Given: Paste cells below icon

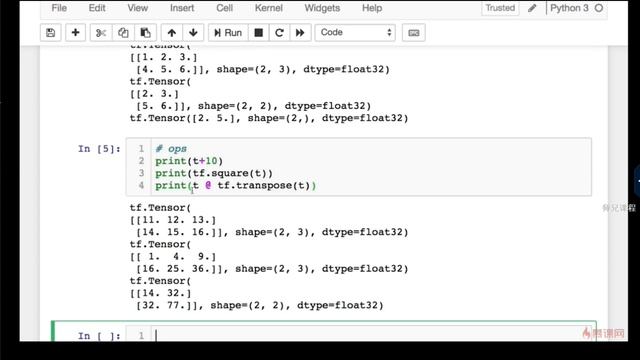Looking at the screenshot, I should 145,33.
